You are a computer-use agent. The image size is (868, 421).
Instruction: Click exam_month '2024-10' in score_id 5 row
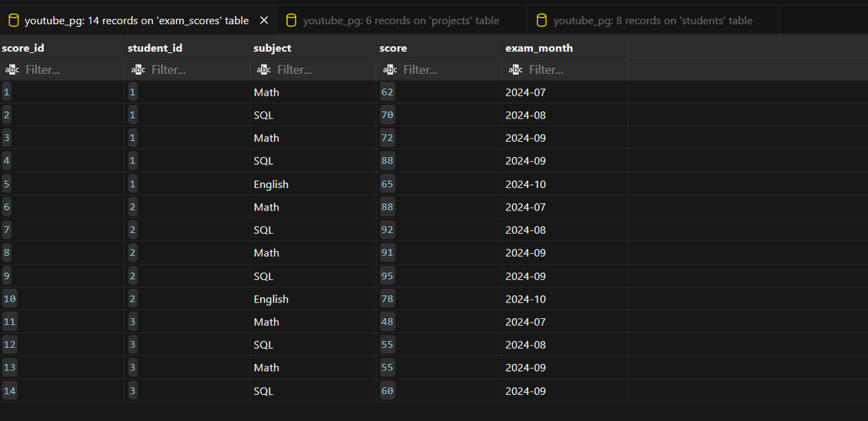click(x=565, y=184)
